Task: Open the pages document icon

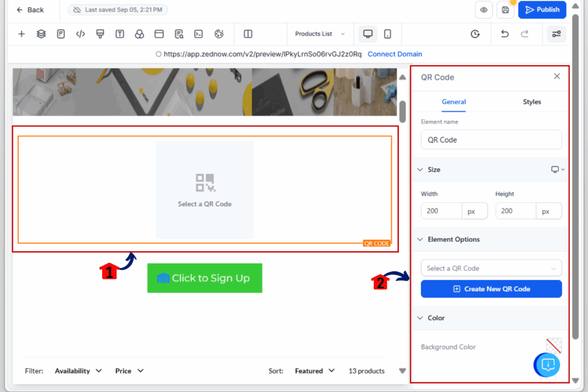Action: click(61, 34)
